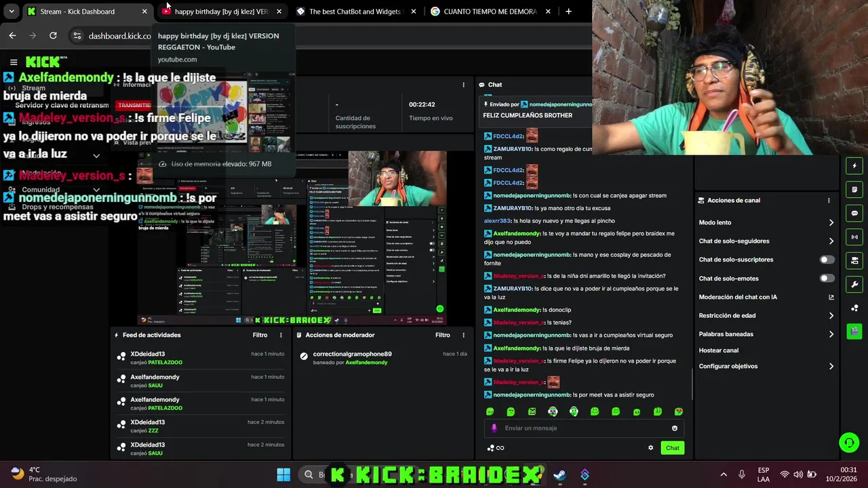Viewport: 868px width, 488px height.
Task: Expand Chat de solo-seguidores options
Action: (x=831, y=241)
